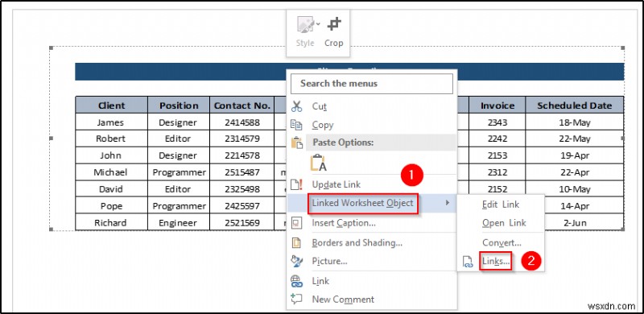The image size is (644, 314).
Task: Choose Copy from the context menu
Action: 323,125
